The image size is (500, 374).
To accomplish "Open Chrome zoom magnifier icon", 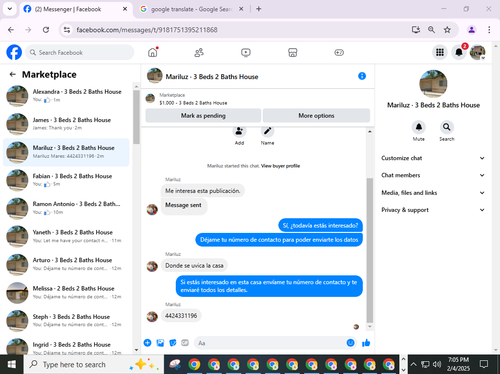I will tap(431, 30).
